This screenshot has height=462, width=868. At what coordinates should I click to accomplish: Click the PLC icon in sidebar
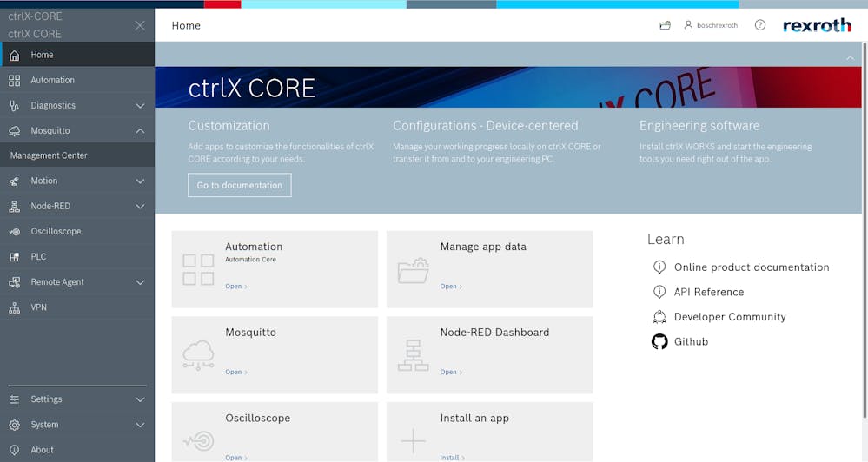click(15, 257)
